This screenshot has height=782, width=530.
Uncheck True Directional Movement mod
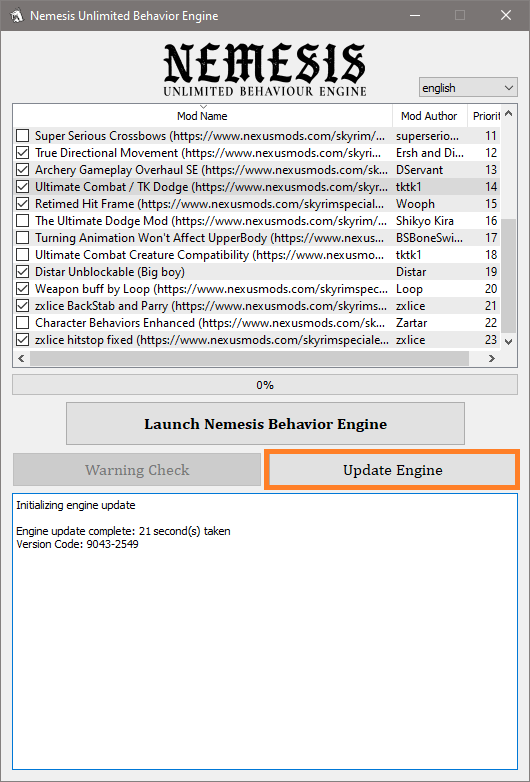pos(22,153)
